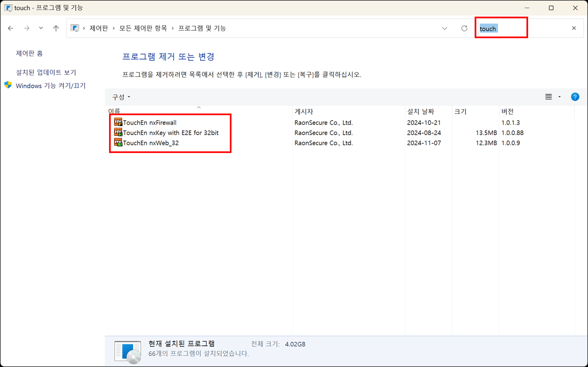Click the window title bar icon
Screen dimensions: 588x367
coord(8,8)
